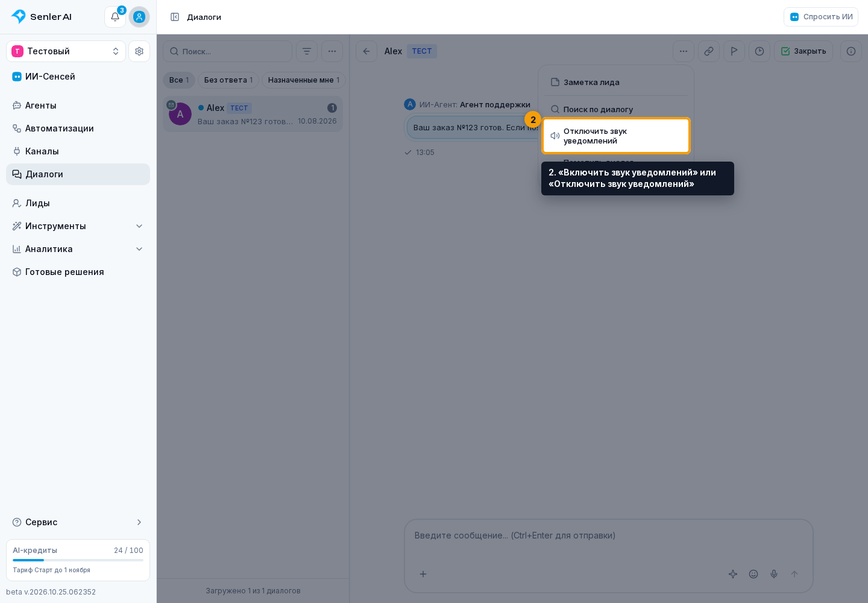This screenshot has height=603, width=868.
Task: Open the Alex conversation in the list
Action: pyautogui.click(x=253, y=114)
